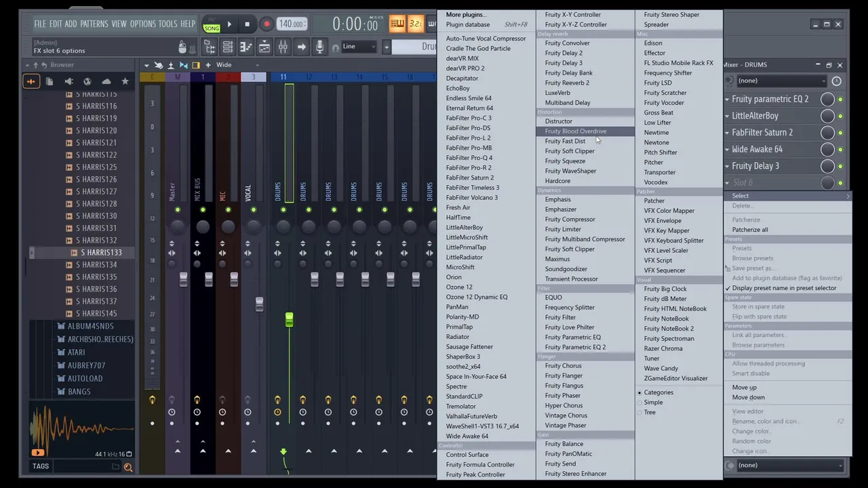
Task: Select the browser current project files icon
Action: point(50,81)
